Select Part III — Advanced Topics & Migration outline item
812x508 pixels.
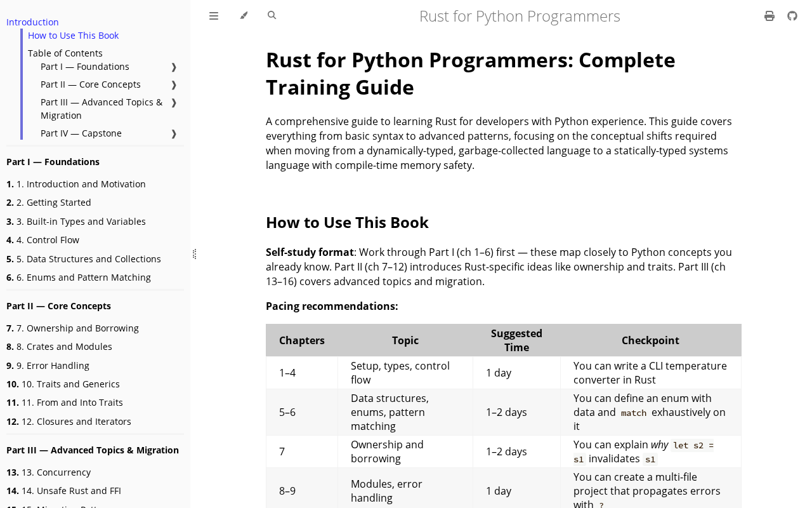click(101, 109)
